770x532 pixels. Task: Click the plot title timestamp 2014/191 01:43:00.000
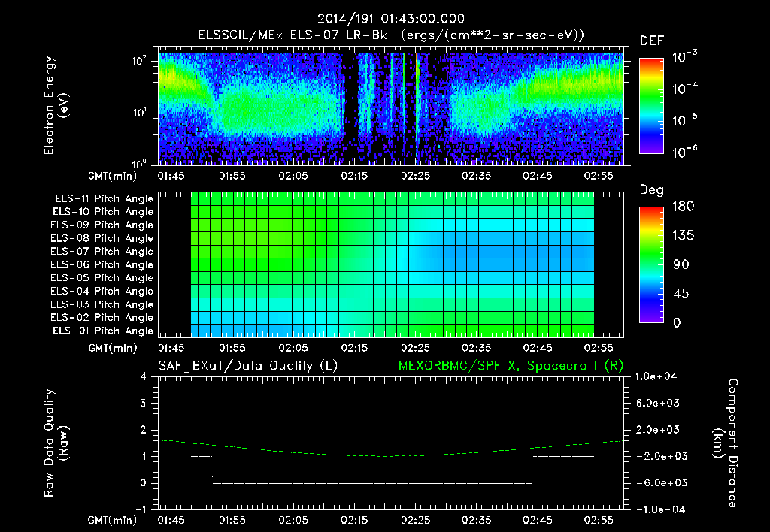390,19
